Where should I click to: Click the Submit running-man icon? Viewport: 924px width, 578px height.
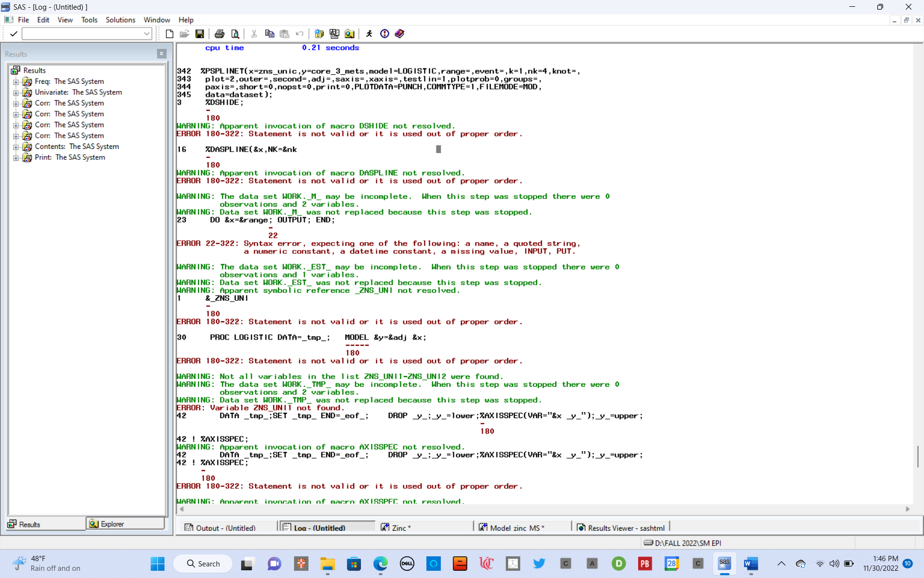click(x=369, y=34)
